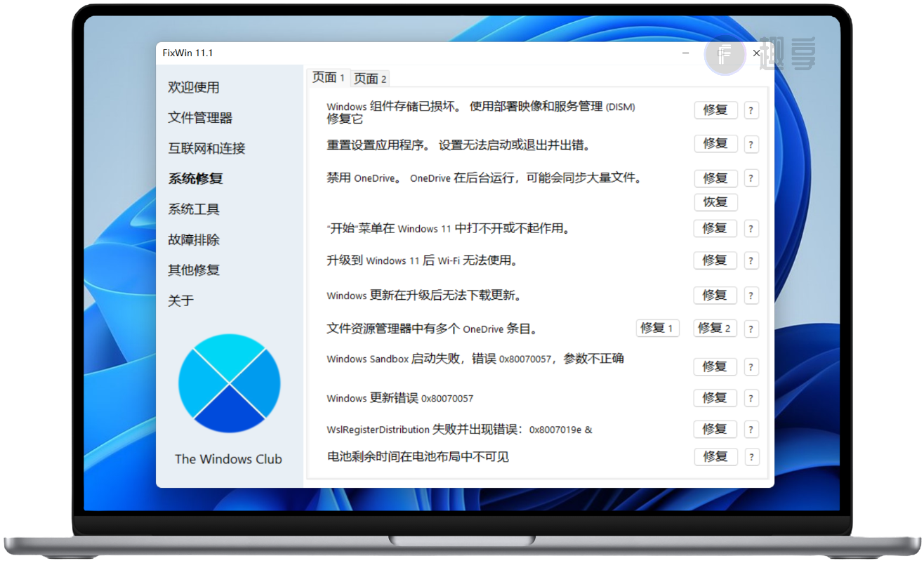Open the 欢迎使用 section

[x=194, y=87]
